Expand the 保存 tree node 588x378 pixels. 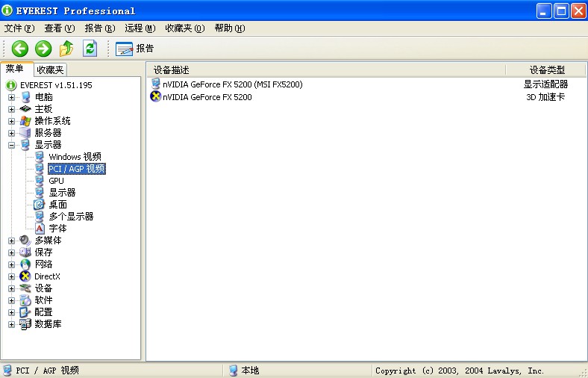pyautogui.click(x=12, y=253)
